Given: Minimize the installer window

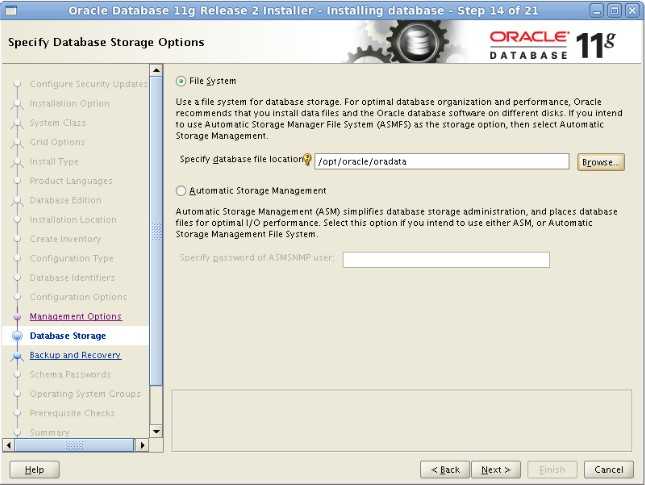Looking at the screenshot, I should [597, 11].
